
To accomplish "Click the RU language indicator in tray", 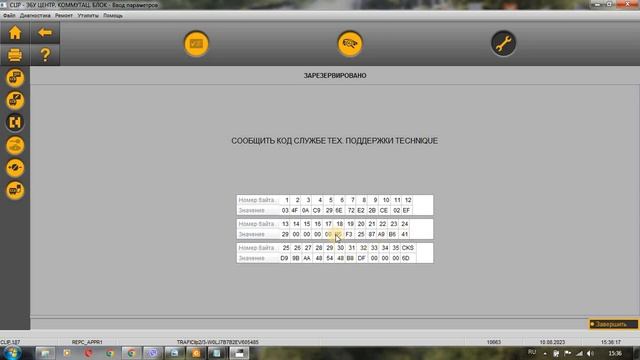I will point(532,352).
